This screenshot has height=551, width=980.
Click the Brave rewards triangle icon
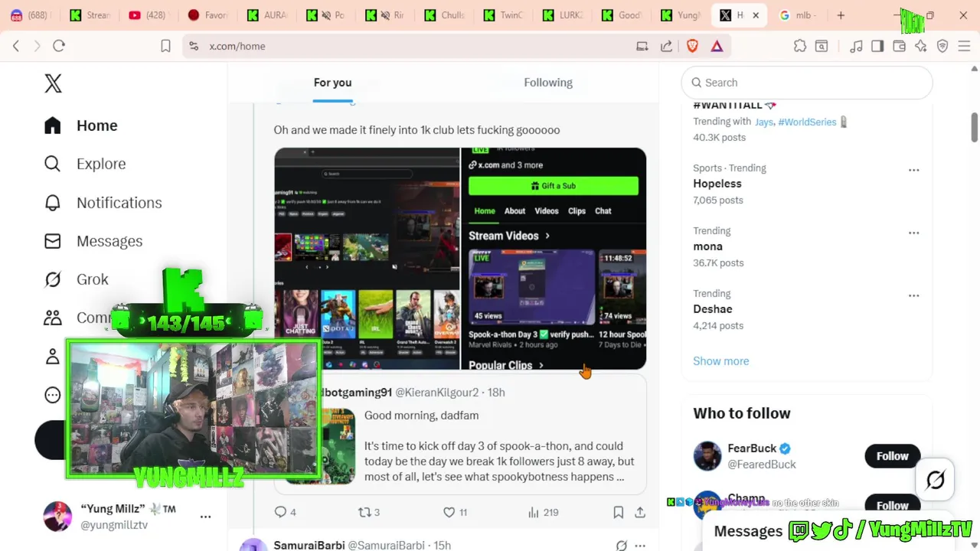click(x=717, y=46)
